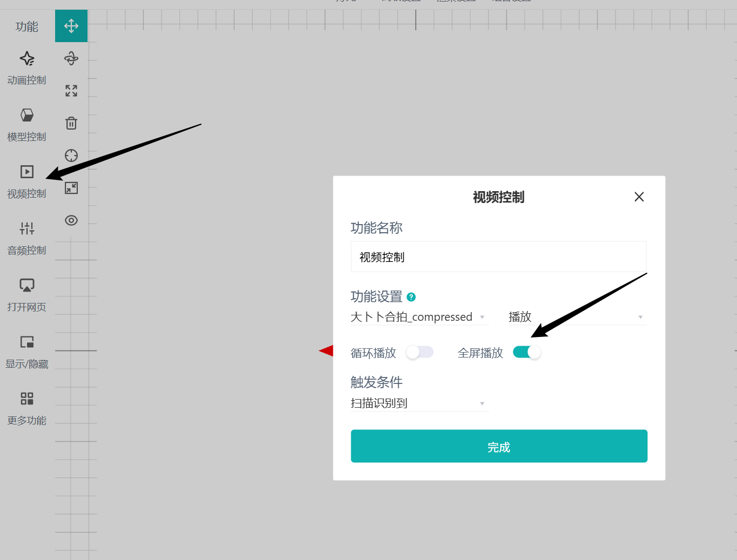This screenshot has height=560, width=737.
Task: Open the 更多功能 panel in the sidebar
Action: pyautogui.click(x=26, y=408)
